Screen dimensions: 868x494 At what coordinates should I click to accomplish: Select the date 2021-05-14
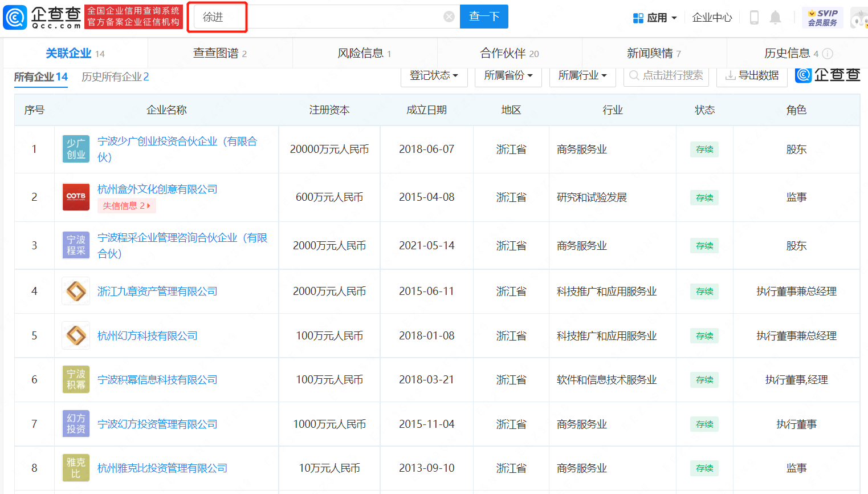pyautogui.click(x=427, y=246)
